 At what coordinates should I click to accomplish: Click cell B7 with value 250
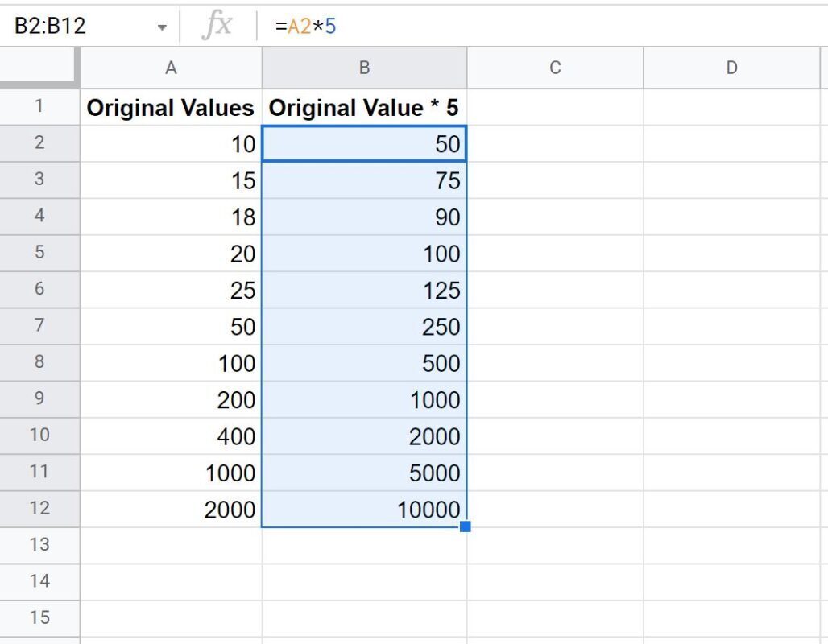[x=364, y=326]
